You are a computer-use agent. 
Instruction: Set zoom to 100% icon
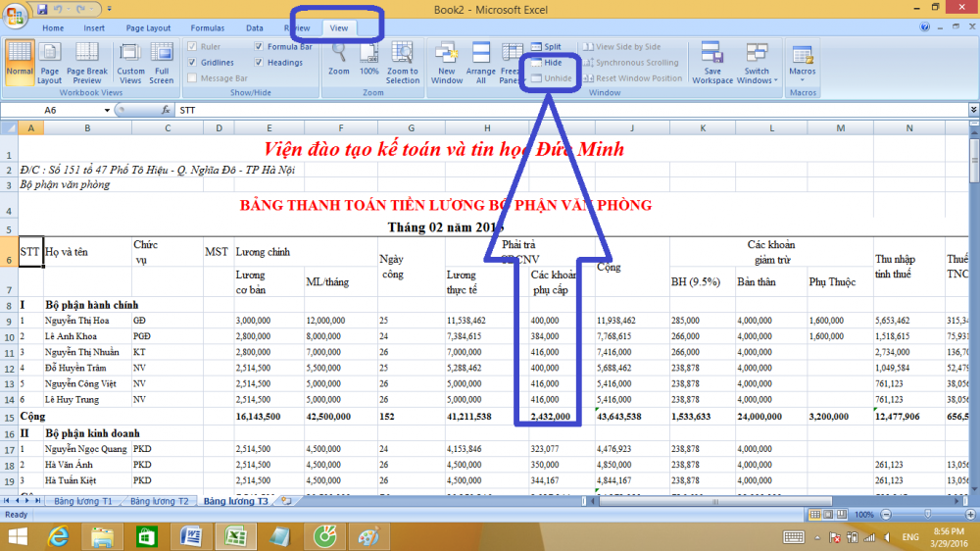point(368,59)
